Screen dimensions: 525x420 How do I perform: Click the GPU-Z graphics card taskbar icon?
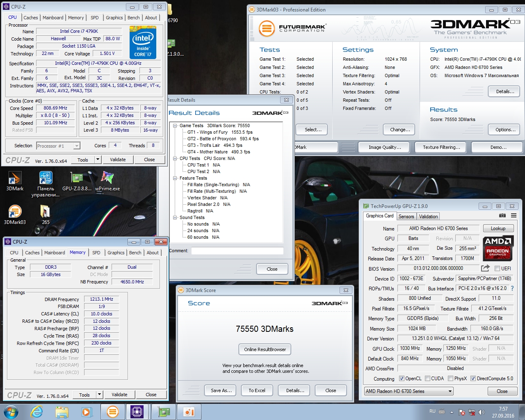click(163, 412)
